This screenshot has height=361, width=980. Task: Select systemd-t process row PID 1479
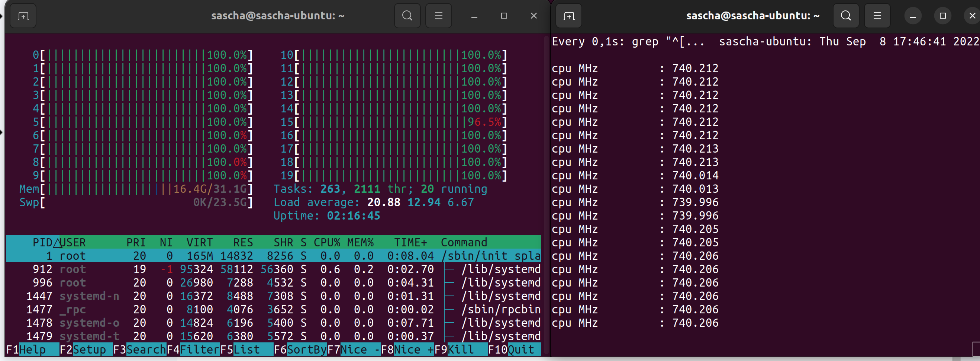(274, 335)
